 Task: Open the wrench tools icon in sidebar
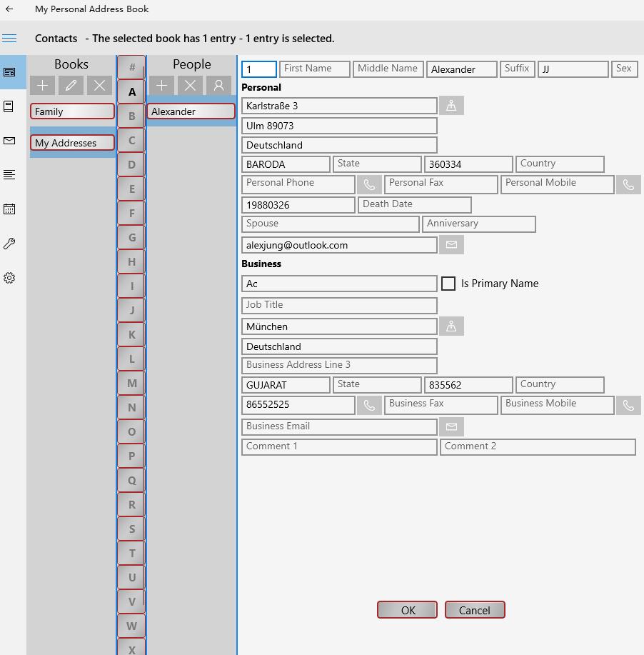9,244
